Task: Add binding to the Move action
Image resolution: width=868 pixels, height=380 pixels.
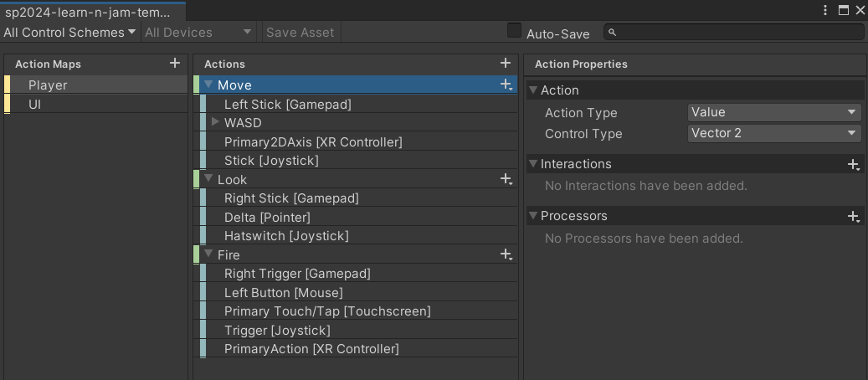Action: click(x=506, y=85)
